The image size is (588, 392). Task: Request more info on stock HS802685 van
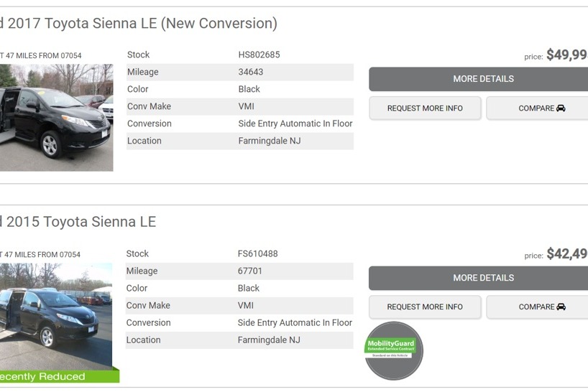(x=425, y=108)
